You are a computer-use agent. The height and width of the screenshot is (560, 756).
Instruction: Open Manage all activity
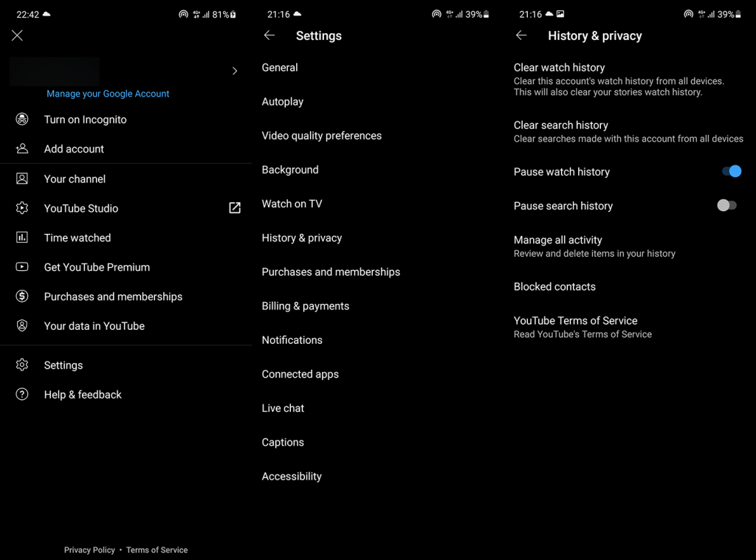[x=558, y=240]
